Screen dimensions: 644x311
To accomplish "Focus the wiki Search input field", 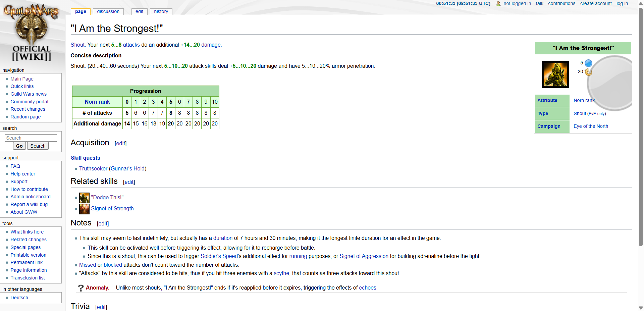I will [31, 138].
